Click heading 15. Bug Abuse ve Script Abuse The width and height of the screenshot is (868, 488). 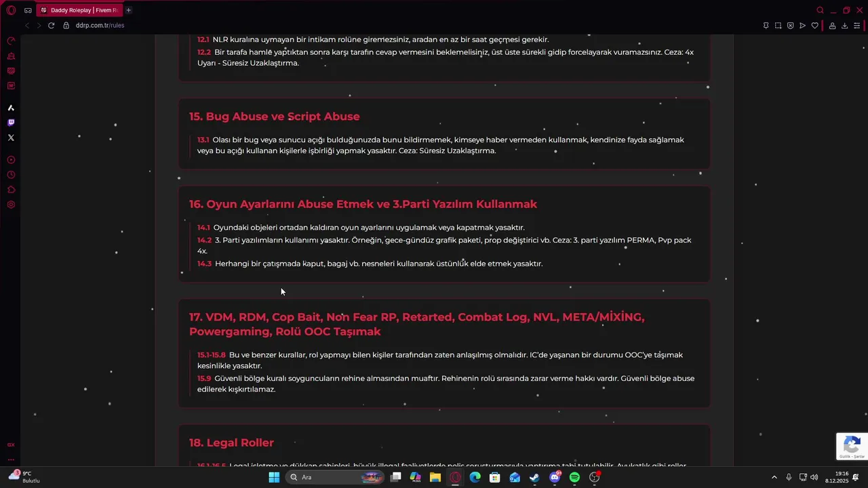coord(274,117)
